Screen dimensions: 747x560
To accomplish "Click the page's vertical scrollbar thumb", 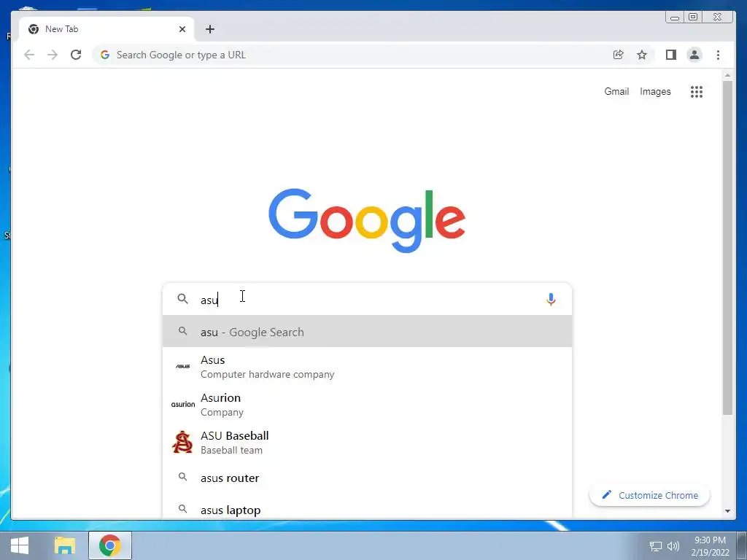I will coord(727,248).
